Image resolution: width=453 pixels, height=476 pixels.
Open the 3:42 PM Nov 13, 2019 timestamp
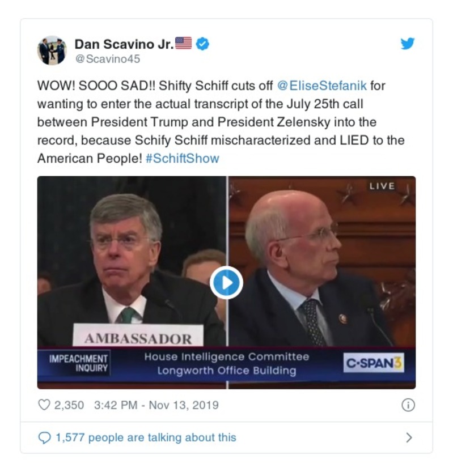pos(156,405)
